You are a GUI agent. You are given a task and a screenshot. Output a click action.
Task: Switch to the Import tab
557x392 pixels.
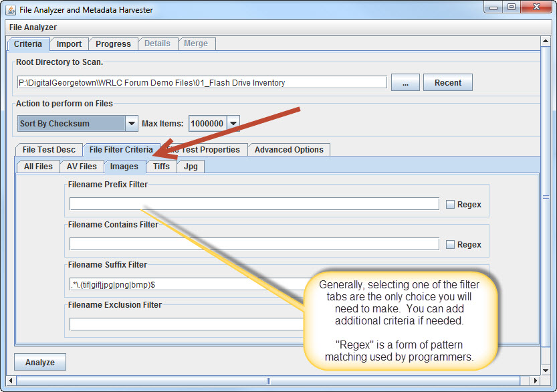pyautogui.click(x=69, y=44)
